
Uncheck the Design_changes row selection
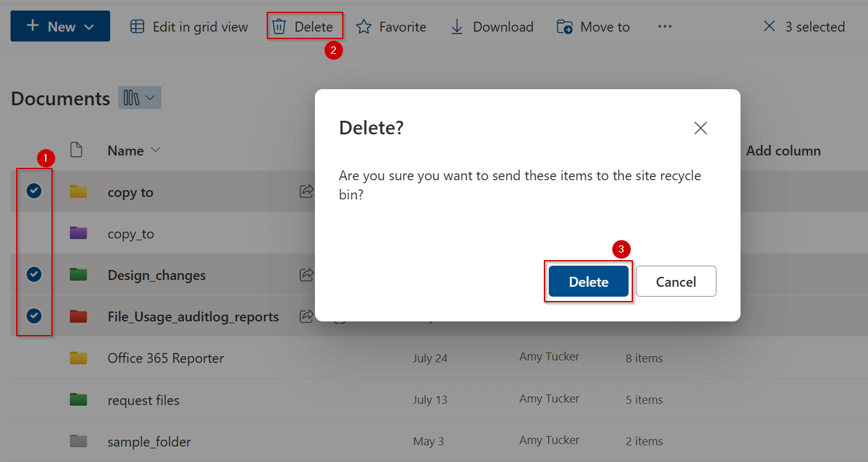point(34,274)
